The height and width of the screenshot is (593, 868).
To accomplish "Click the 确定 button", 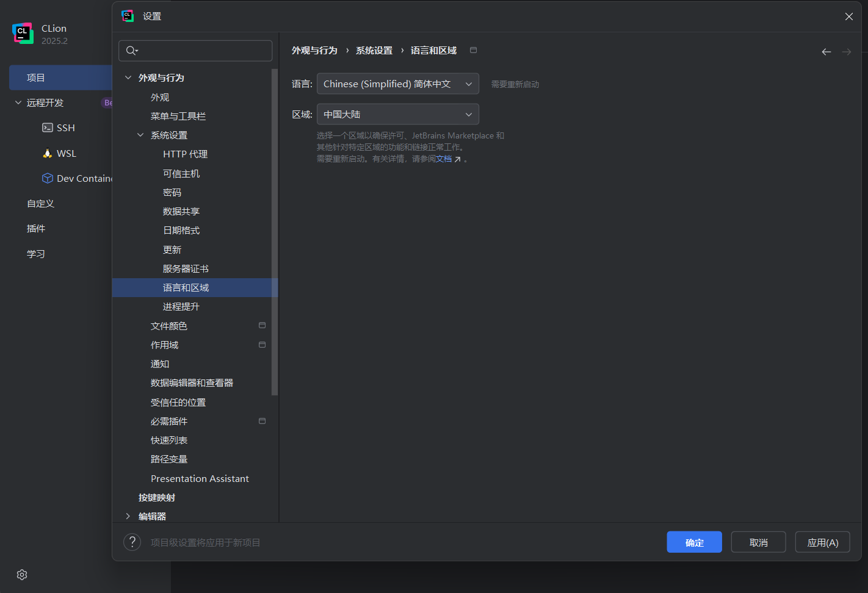I will point(694,542).
